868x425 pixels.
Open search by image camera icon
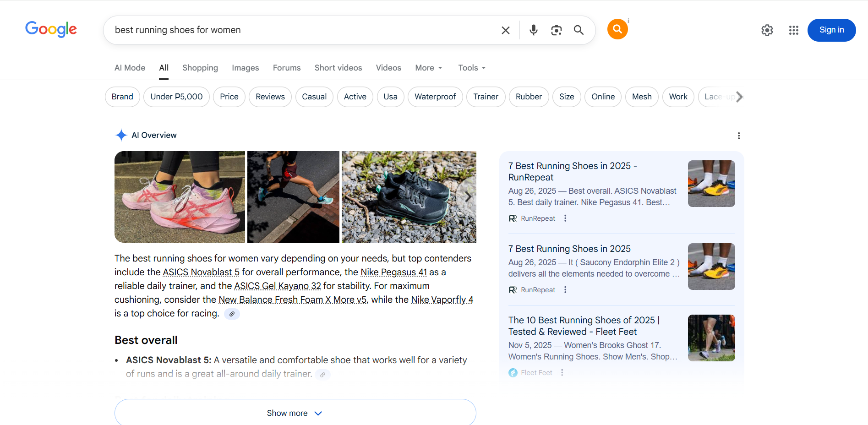[556, 30]
